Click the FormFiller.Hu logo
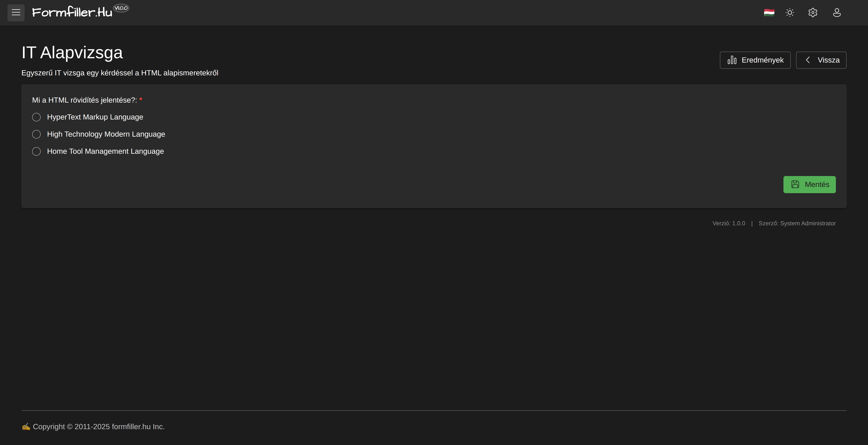The width and height of the screenshot is (868, 445). [x=72, y=12]
